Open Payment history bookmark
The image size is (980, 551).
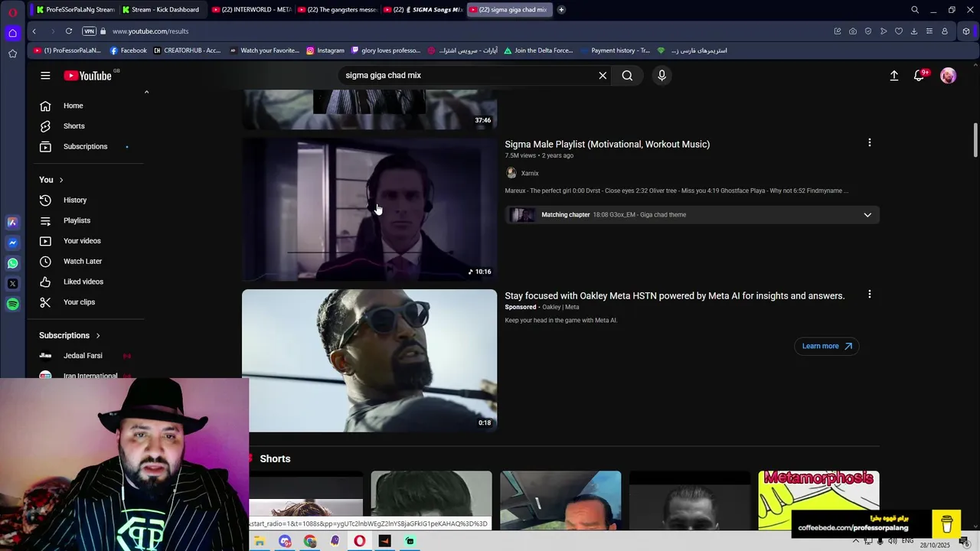tap(615, 51)
